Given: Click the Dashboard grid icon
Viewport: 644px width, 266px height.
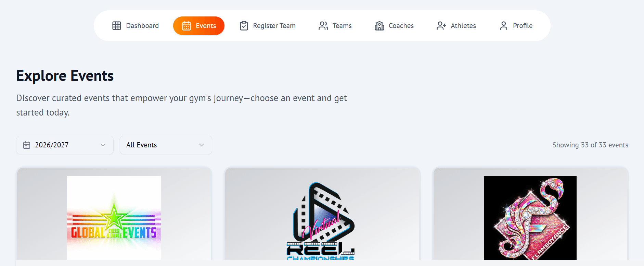Looking at the screenshot, I should point(117,26).
